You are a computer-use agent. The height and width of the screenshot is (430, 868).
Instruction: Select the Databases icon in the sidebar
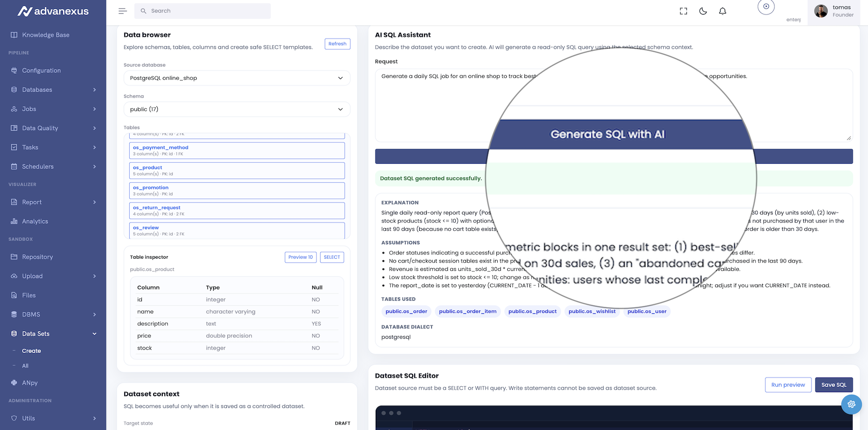coord(14,90)
